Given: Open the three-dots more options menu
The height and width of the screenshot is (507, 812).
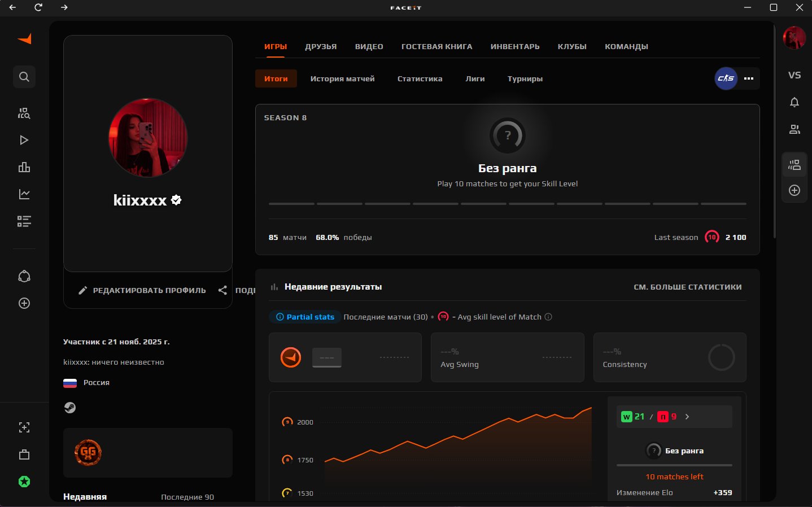Looking at the screenshot, I should point(749,78).
